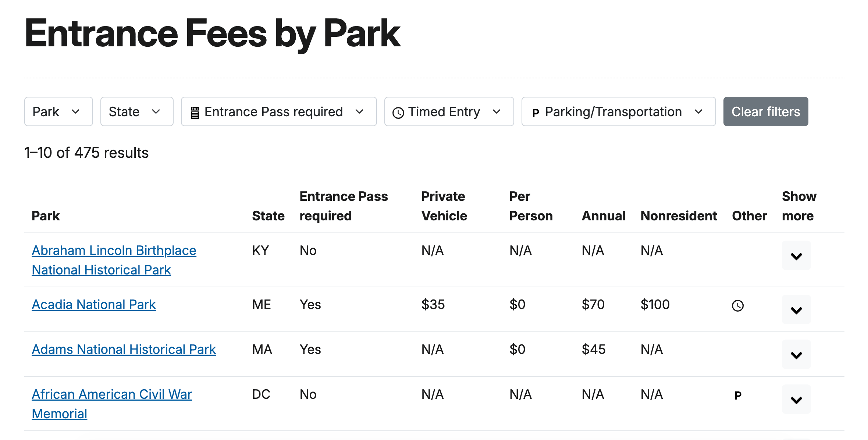The image size is (868, 440).
Task: Click the pass icon in Entrance Pass filter
Action: tap(195, 113)
